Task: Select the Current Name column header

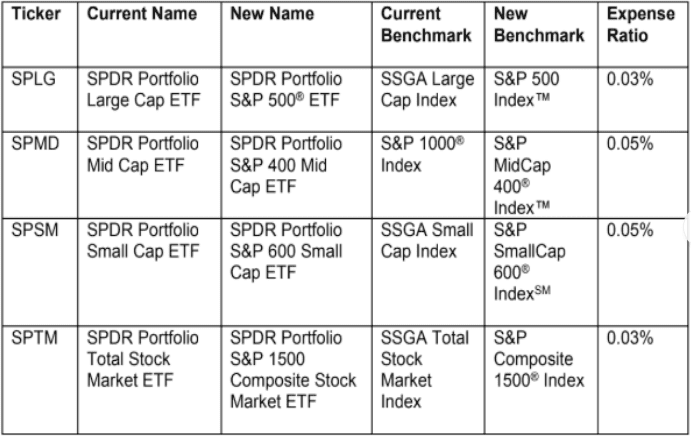Action: pos(149,34)
